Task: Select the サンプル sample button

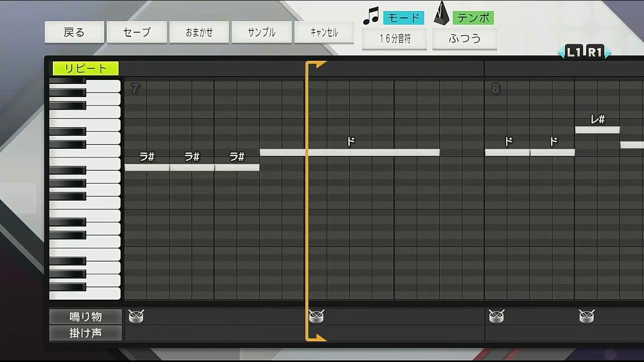Action: (x=262, y=33)
